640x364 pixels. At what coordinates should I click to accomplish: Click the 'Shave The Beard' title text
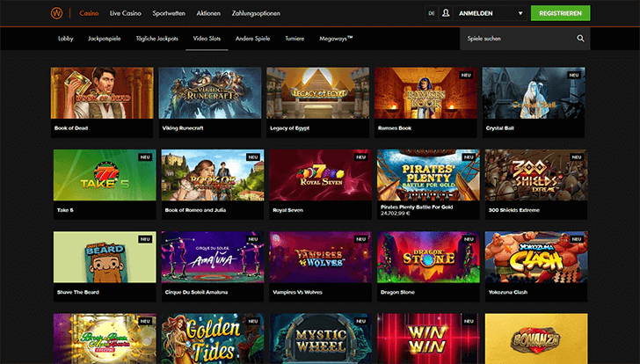(78, 292)
